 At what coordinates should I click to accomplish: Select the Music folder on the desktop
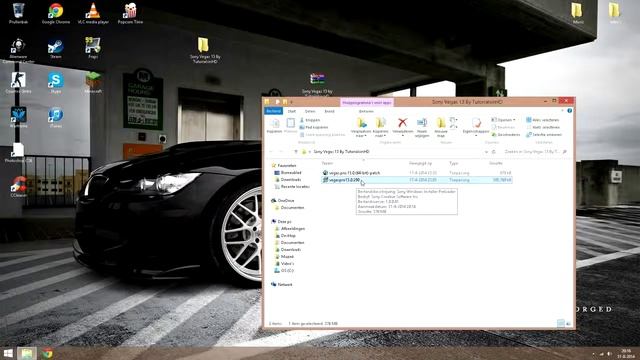(577, 12)
